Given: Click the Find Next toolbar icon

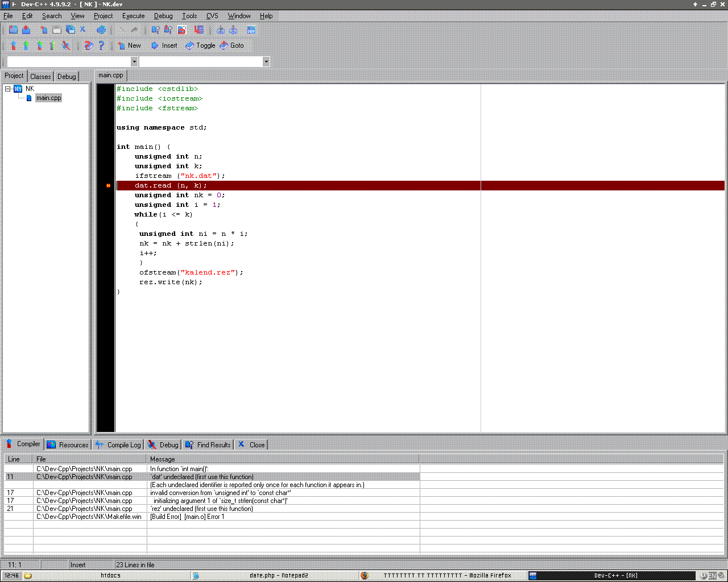Looking at the screenshot, I should (x=168, y=30).
